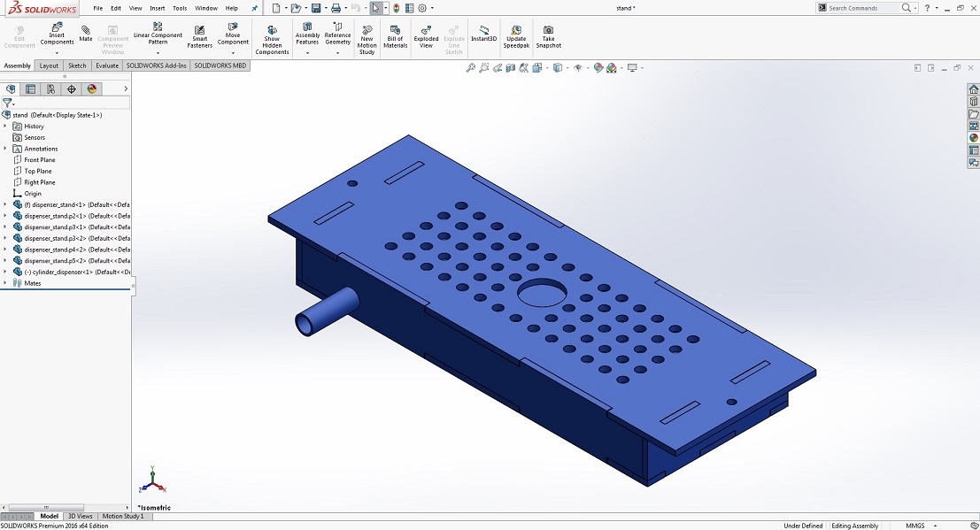The width and height of the screenshot is (980, 530).
Task: Expand cylinder_dispenser<1> component
Action: [5, 272]
